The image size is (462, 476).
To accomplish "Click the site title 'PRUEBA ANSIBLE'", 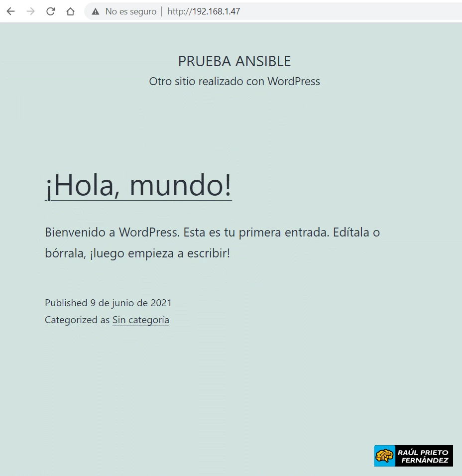I will [234, 61].
